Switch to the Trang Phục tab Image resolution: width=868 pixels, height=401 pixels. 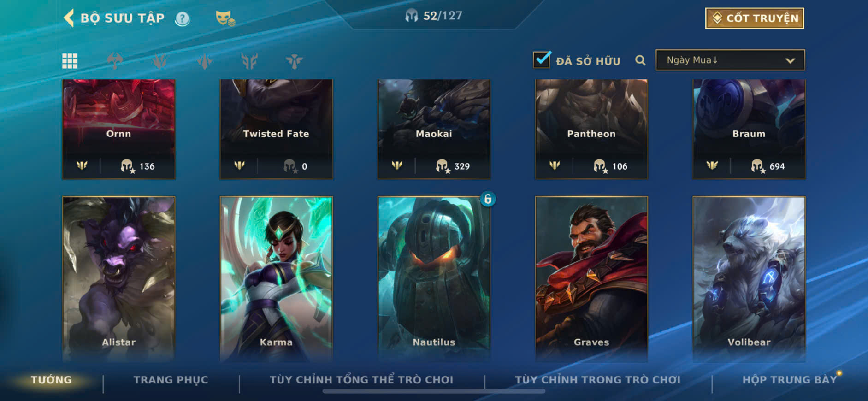coord(171,380)
